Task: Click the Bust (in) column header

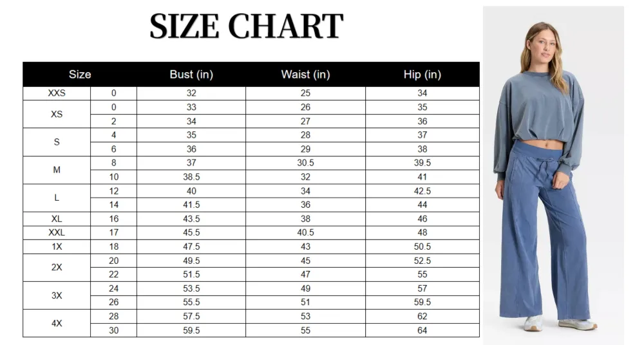Action: (x=191, y=74)
